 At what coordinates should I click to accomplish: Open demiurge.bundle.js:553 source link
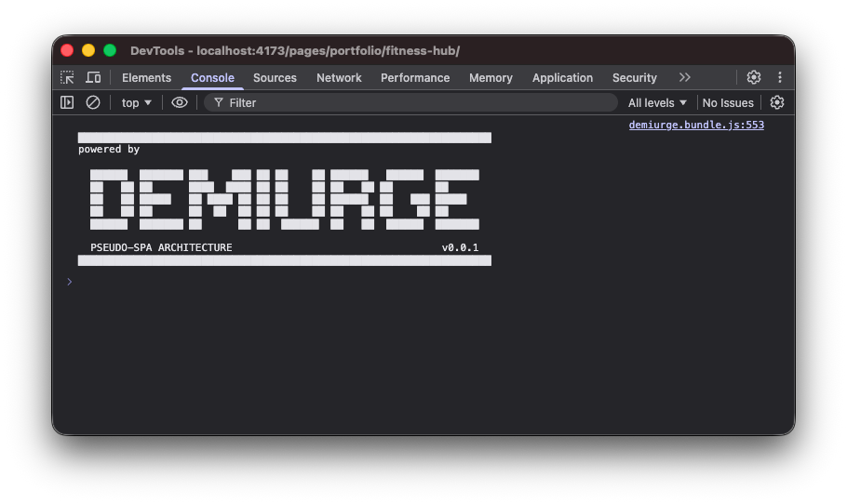pyautogui.click(x=696, y=125)
